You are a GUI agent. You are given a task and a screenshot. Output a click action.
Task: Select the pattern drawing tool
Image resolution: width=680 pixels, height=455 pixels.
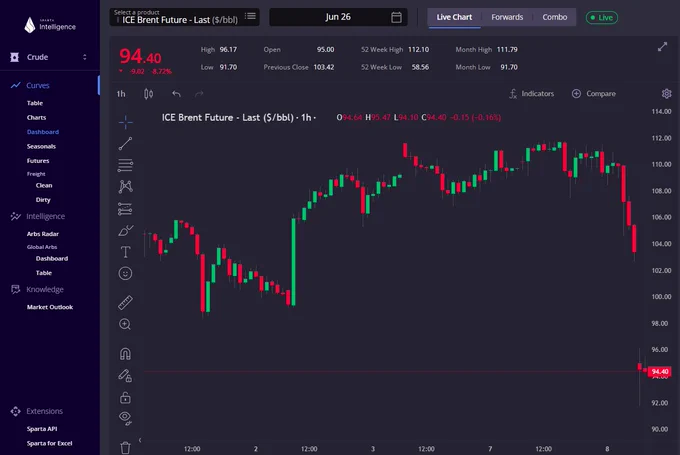(125, 187)
